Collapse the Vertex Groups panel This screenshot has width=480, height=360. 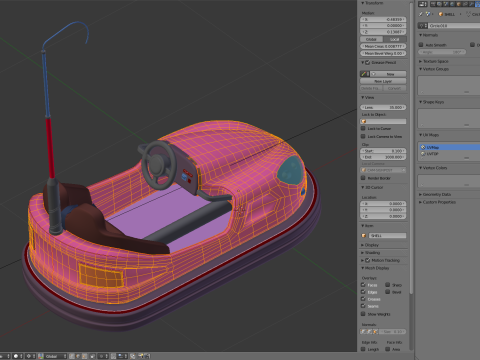click(x=421, y=69)
